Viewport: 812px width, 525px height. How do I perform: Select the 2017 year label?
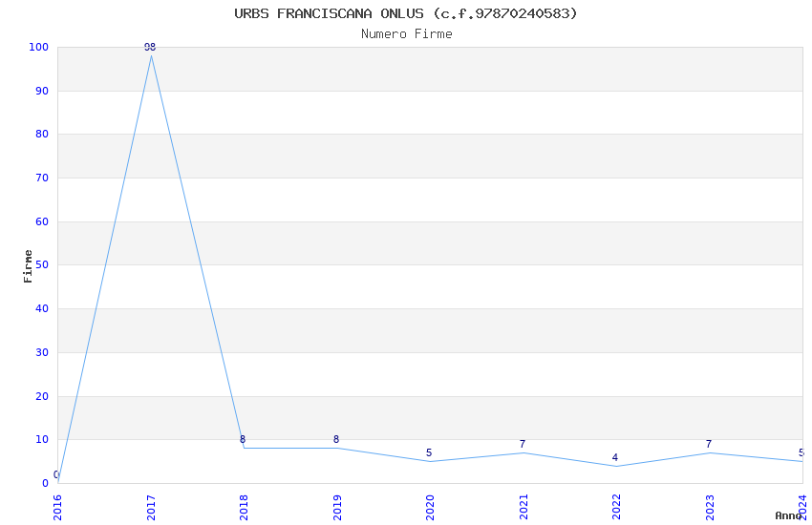[151, 508]
